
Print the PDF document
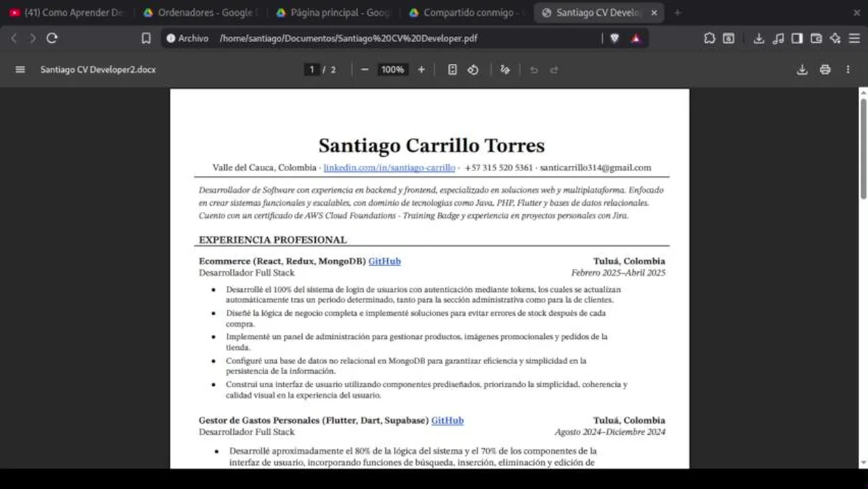coord(825,69)
